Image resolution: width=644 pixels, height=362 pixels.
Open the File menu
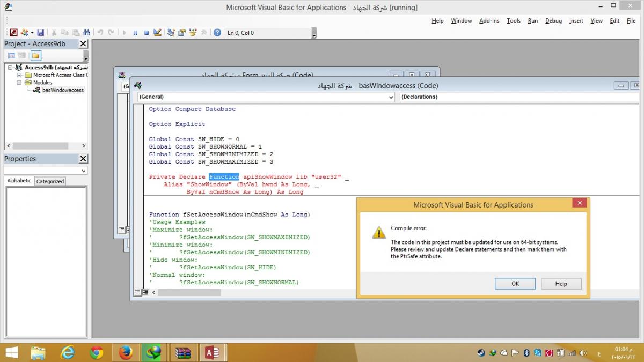[631, 21]
